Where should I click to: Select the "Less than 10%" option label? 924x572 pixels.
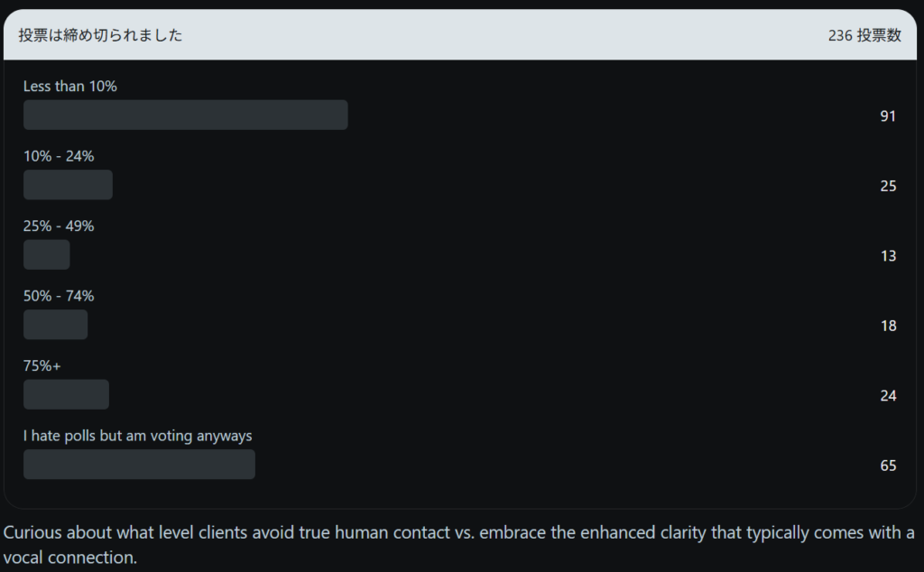click(70, 87)
